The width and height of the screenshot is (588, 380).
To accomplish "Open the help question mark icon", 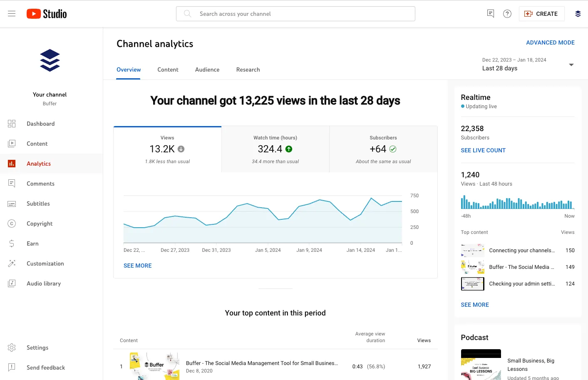I will pos(507,14).
